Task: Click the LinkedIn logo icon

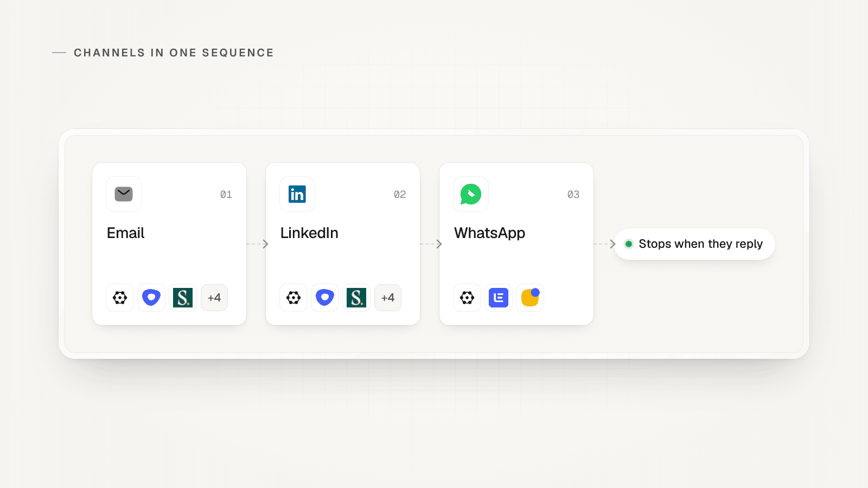Action: tap(297, 194)
